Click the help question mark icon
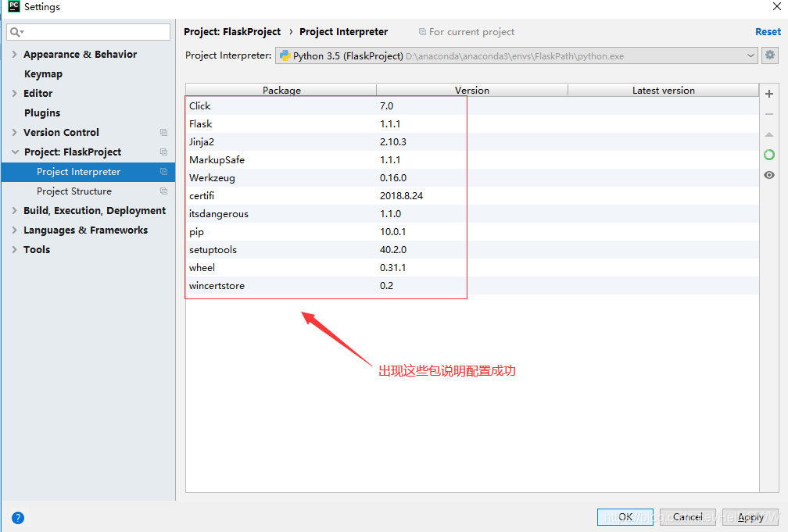Image resolution: width=788 pixels, height=532 pixels. pos(17,518)
